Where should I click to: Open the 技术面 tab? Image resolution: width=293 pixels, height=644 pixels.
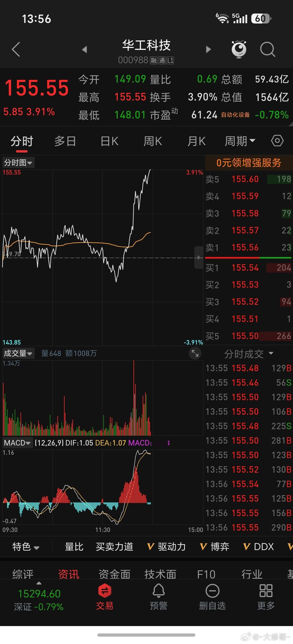click(x=160, y=574)
